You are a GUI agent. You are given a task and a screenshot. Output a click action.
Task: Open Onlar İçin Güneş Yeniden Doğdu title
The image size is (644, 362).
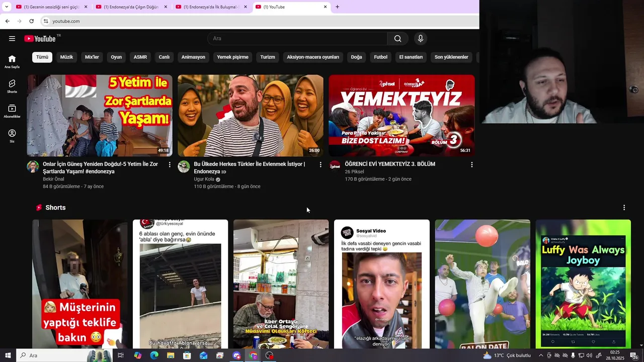101,168
